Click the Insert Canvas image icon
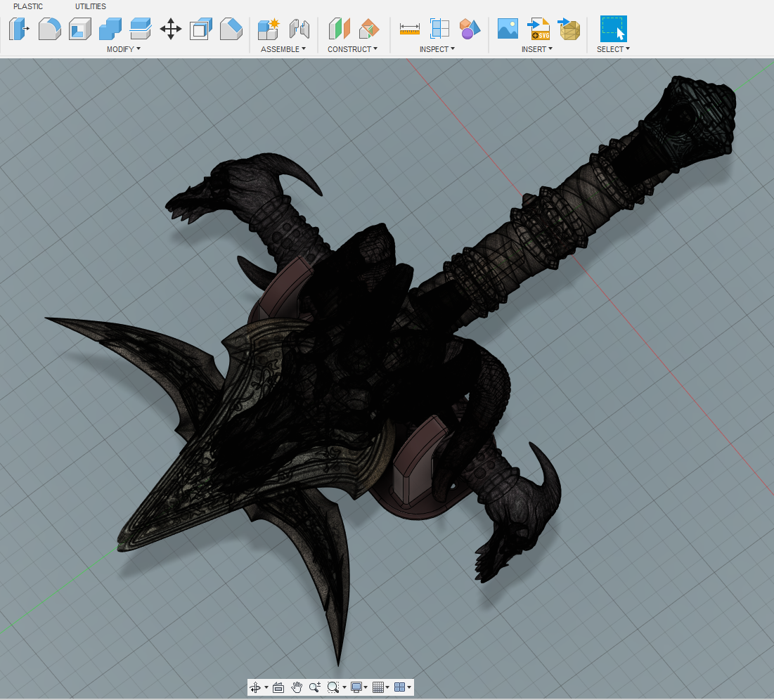The image size is (774, 700). [508, 29]
